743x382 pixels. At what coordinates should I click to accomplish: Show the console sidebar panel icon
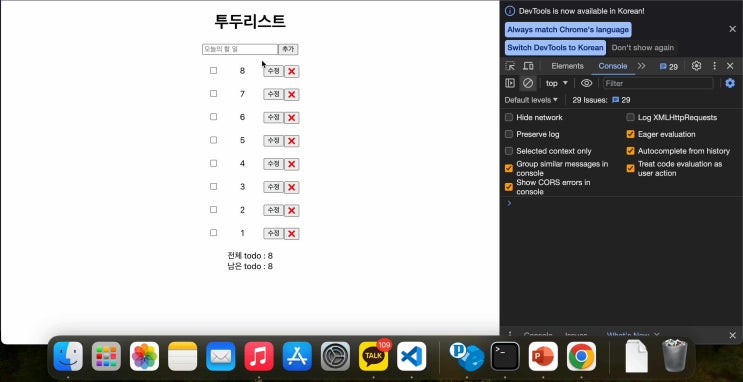coord(510,83)
